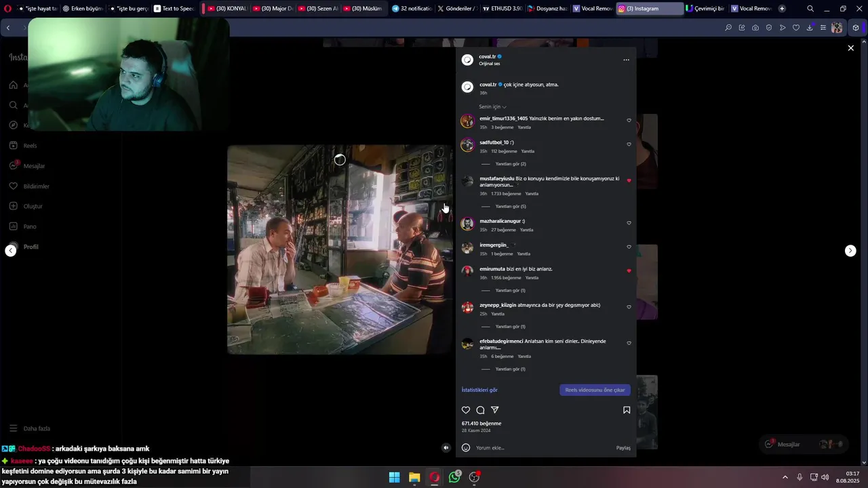Show hidden icons chevron in the system tray
Screen dimensions: 868x488
coord(785,477)
